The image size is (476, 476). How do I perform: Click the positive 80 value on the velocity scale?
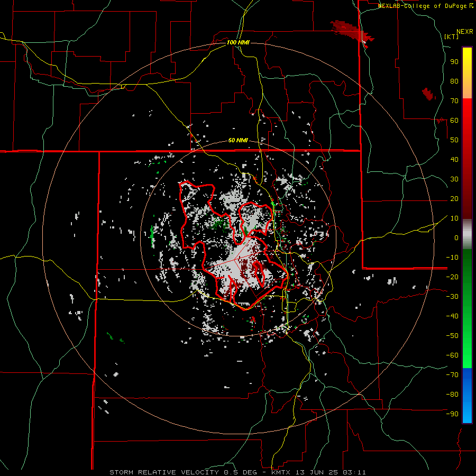pyautogui.click(x=454, y=81)
